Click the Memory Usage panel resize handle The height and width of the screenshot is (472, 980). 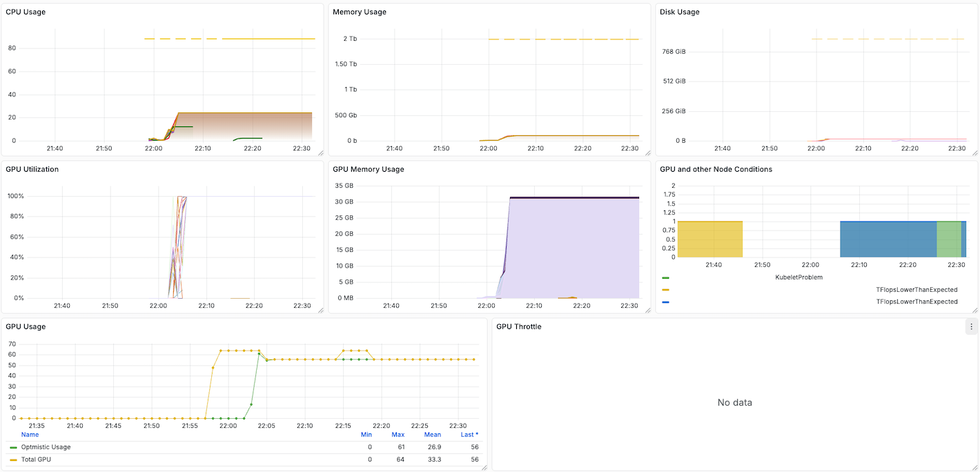(x=647, y=153)
